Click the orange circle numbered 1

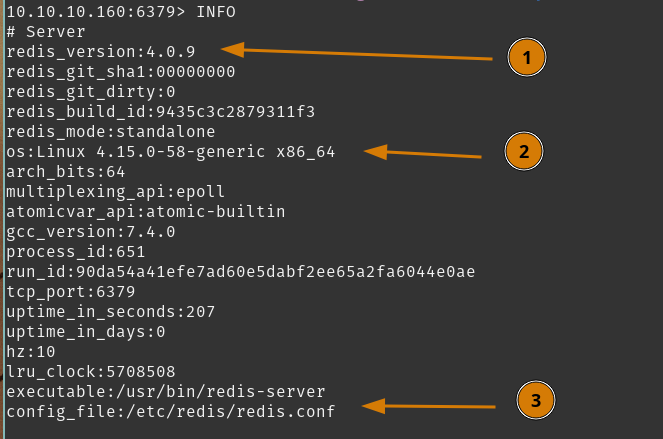tap(526, 58)
